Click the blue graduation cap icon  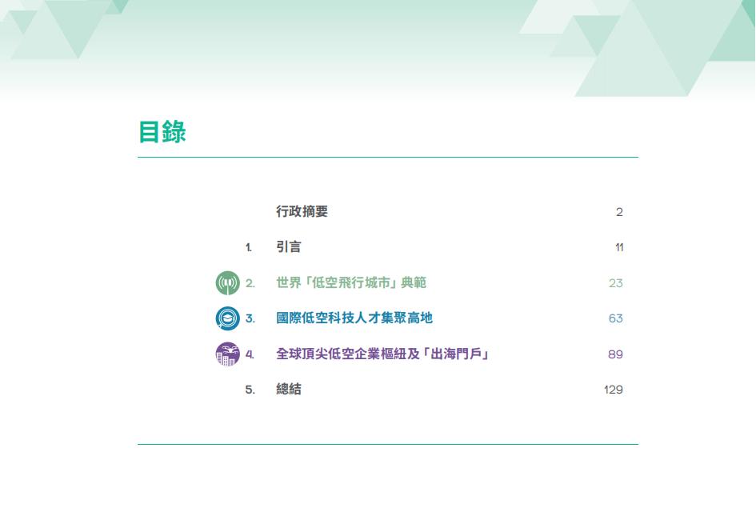(228, 318)
